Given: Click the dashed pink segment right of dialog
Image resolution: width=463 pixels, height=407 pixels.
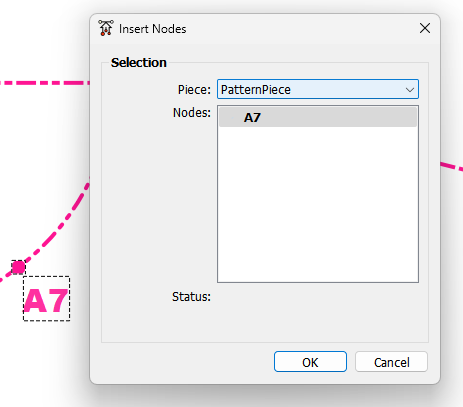Looking at the screenshot, I should pos(452,166).
